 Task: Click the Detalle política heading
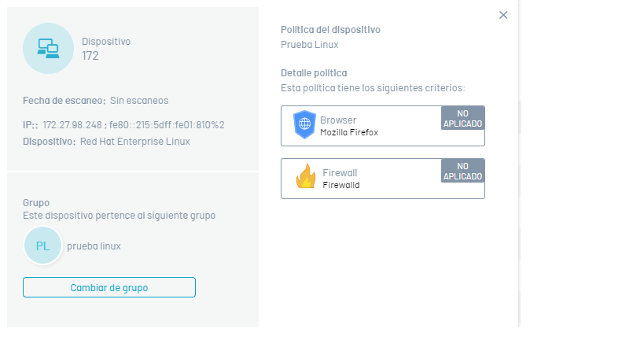pyautogui.click(x=314, y=73)
